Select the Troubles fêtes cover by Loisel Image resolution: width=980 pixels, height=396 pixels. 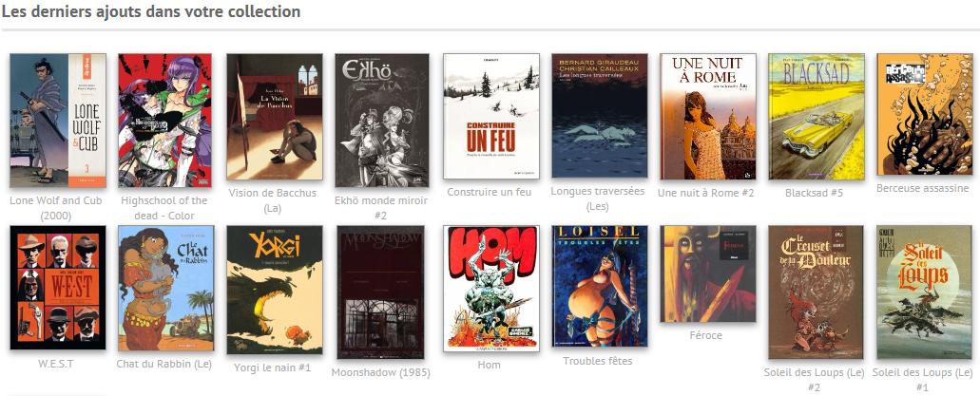(x=600, y=287)
